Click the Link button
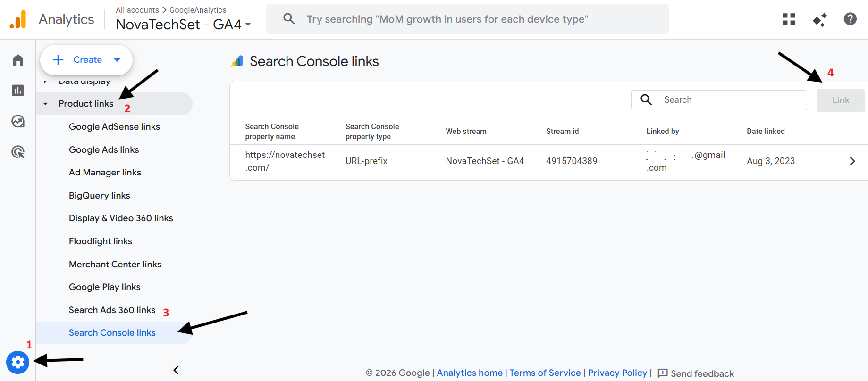The width and height of the screenshot is (868, 381). [x=841, y=100]
